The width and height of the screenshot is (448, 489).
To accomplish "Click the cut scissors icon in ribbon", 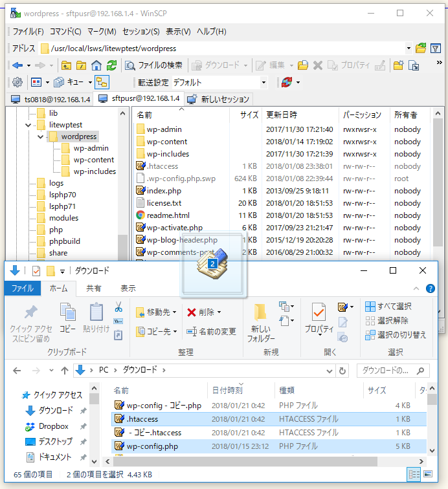I will click(x=118, y=307).
